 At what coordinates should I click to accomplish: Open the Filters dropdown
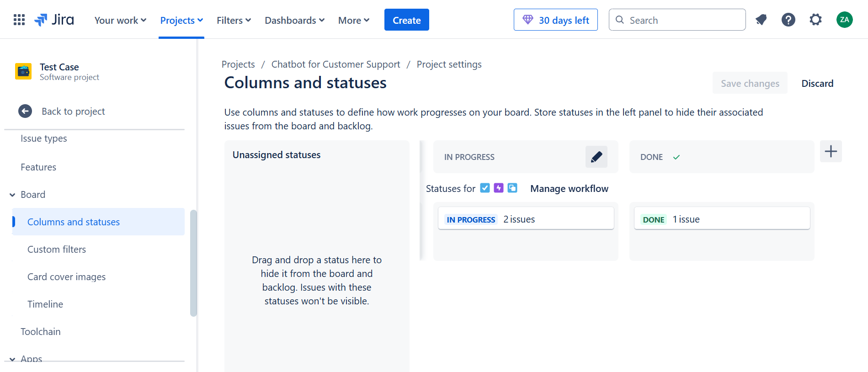point(234,20)
